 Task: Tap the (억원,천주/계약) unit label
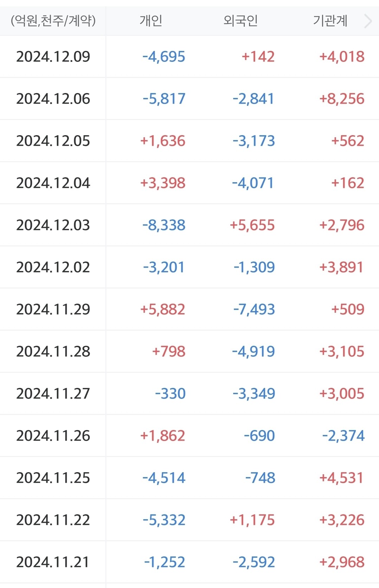pyautogui.click(x=53, y=21)
